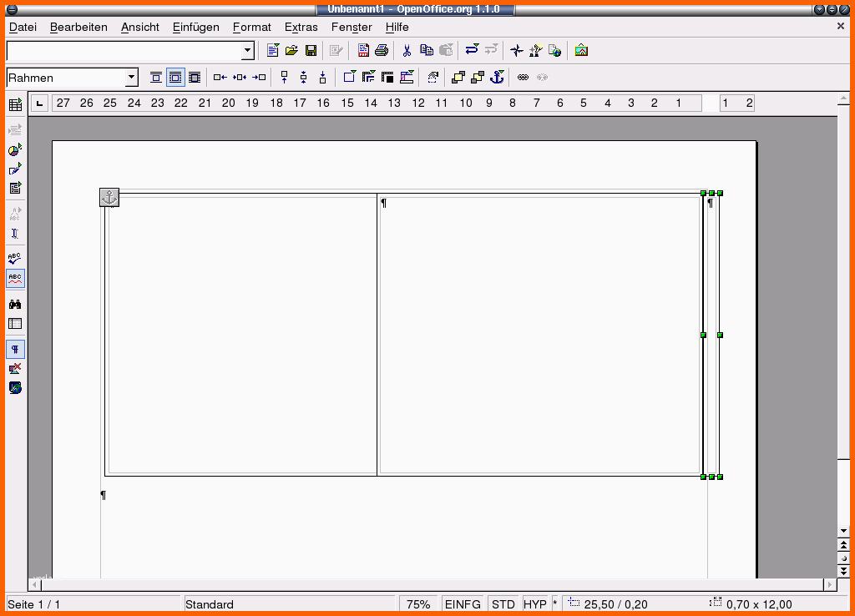Open the Extras menu

[x=301, y=28]
